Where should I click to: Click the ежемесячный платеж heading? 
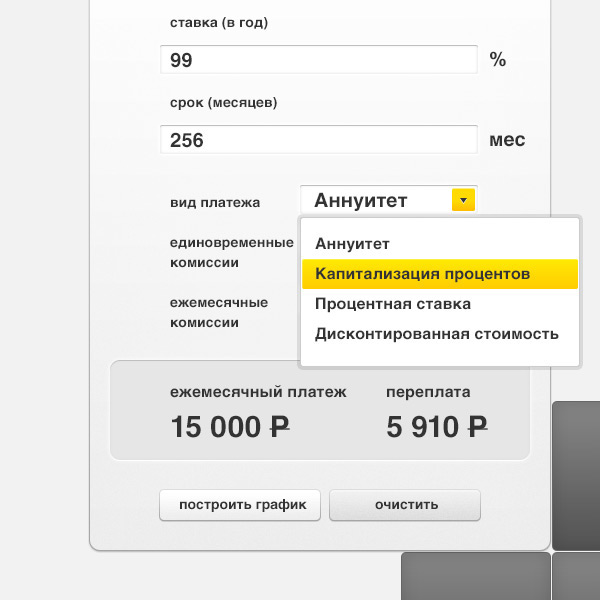click(258, 392)
